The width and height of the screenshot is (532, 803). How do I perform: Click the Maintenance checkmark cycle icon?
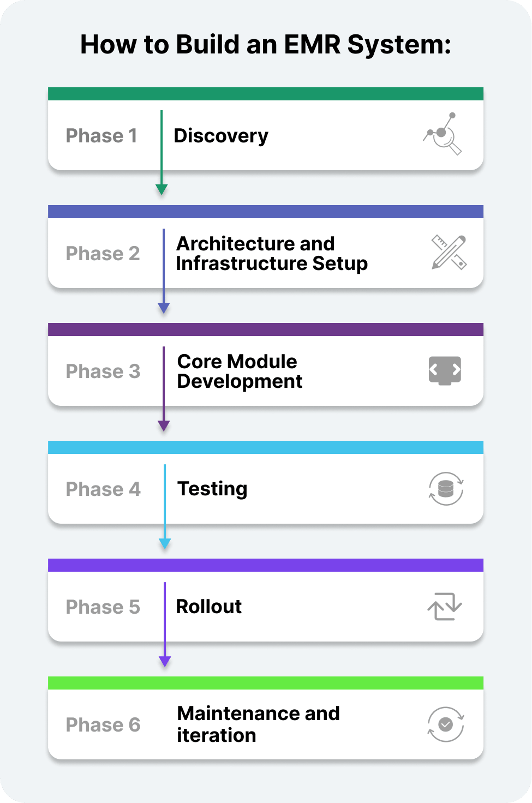tap(446, 724)
